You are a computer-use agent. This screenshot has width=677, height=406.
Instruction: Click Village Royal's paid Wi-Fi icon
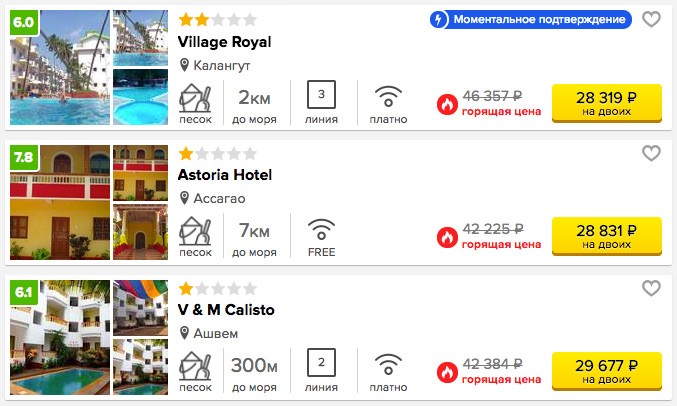pos(388,96)
